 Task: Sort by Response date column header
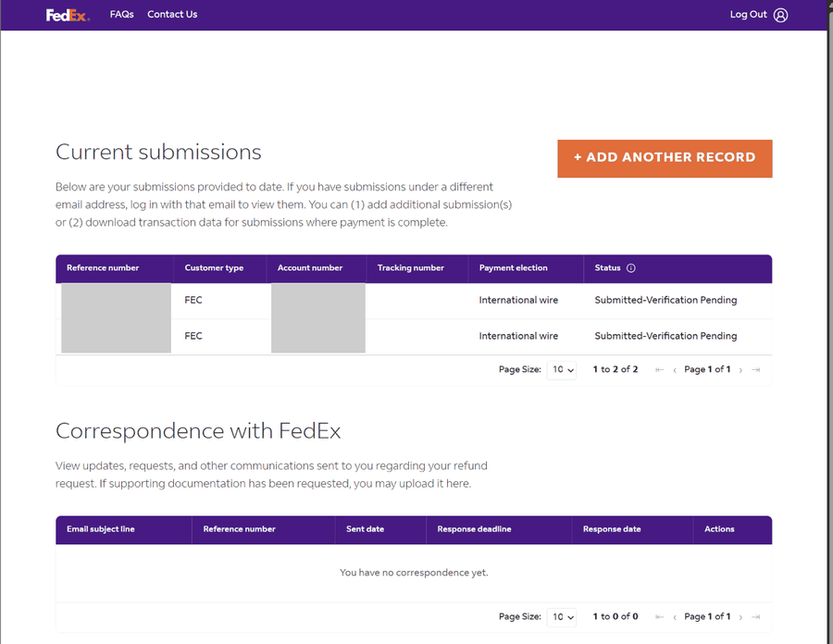pos(612,529)
